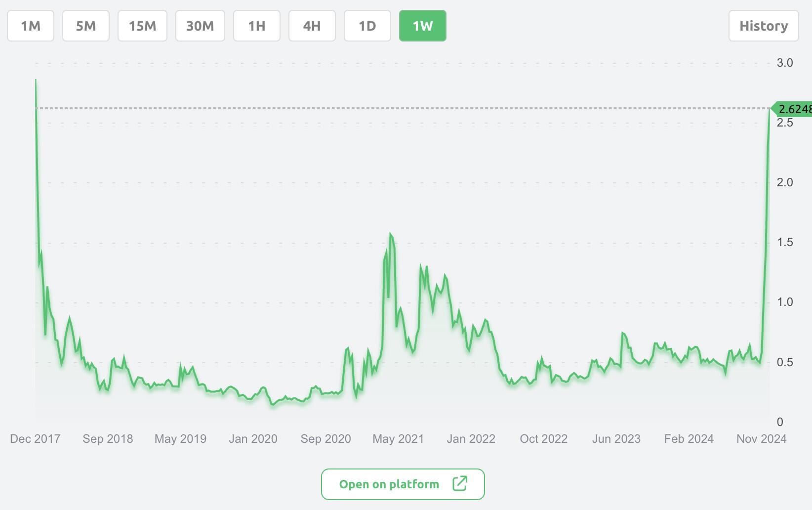This screenshot has width=812, height=510.
Task: Click the green 2.6248 current price tag
Action: (793, 109)
